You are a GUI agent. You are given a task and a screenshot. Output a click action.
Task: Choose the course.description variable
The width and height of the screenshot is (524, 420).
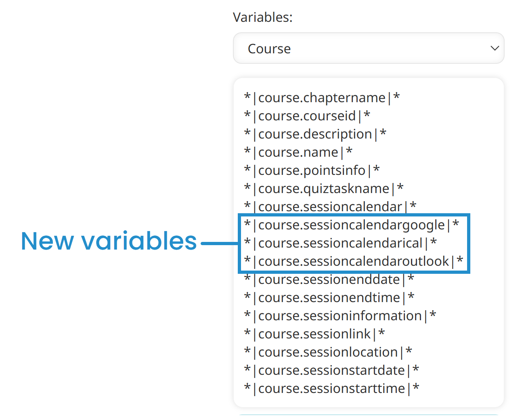point(315,134)
